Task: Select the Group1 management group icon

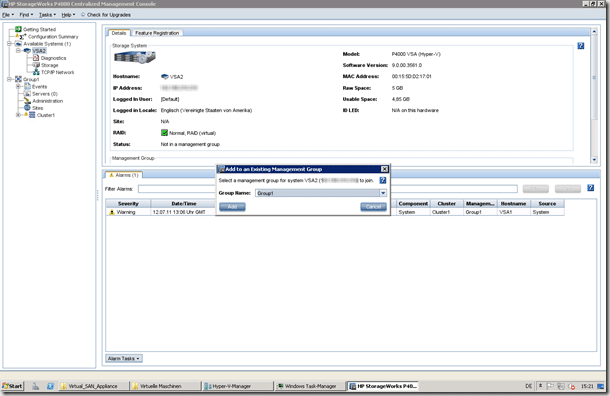Action: click(18, 79)
